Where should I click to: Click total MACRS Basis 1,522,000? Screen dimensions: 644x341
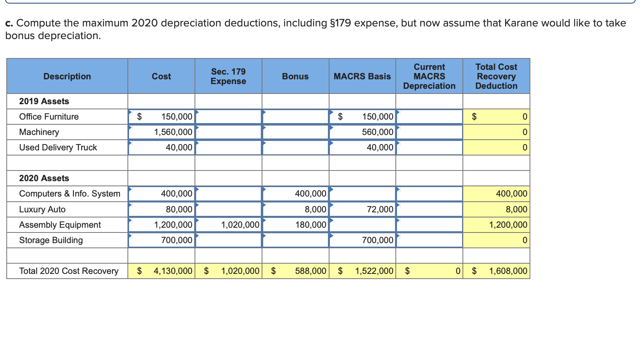tap(363, 271)
